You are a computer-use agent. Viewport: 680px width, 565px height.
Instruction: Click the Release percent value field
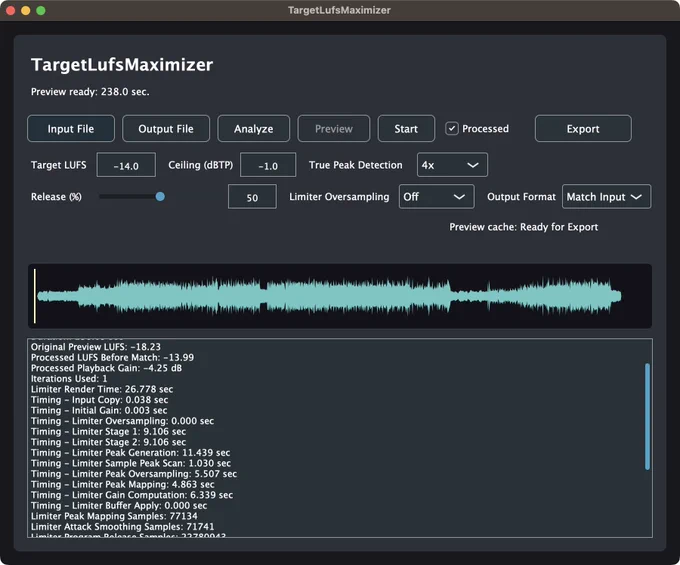(x=252, y=197)
